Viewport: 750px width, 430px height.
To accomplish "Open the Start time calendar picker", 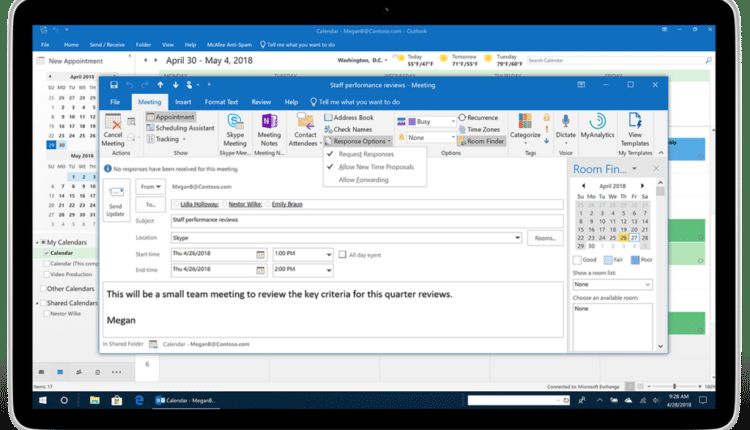I will click(x=261, y=254).
